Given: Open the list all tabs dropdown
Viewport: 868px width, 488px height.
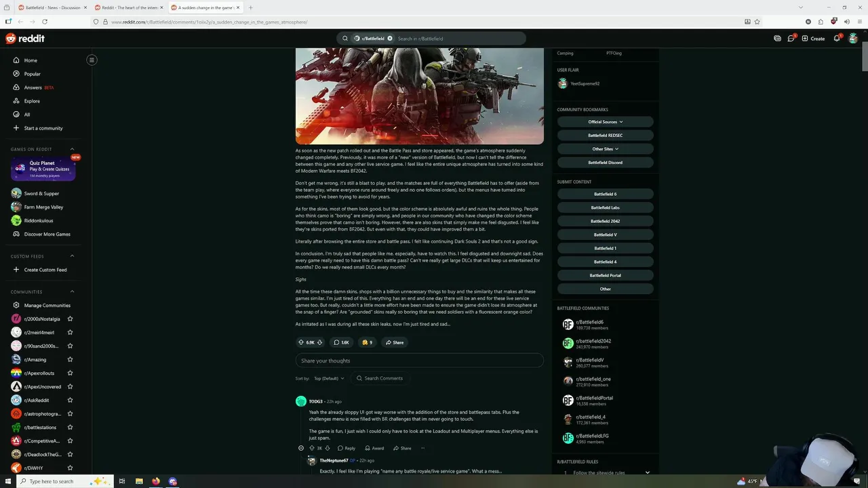Looking at the screenshot, I should click(x=801, y=7).
